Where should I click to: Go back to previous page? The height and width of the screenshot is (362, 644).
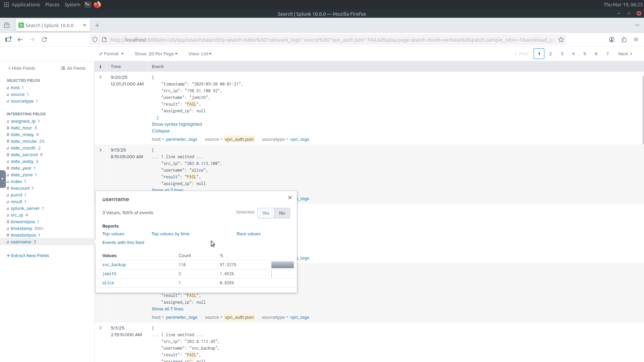[20, 40]
